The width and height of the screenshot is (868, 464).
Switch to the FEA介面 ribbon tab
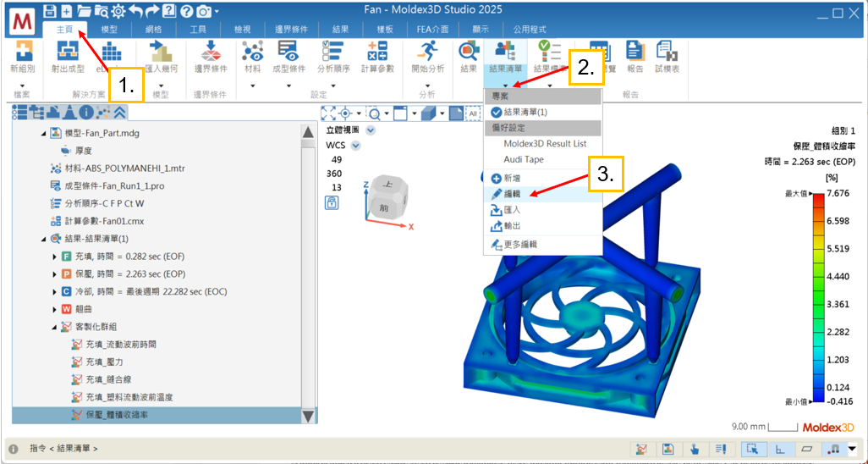pos(431,30)
